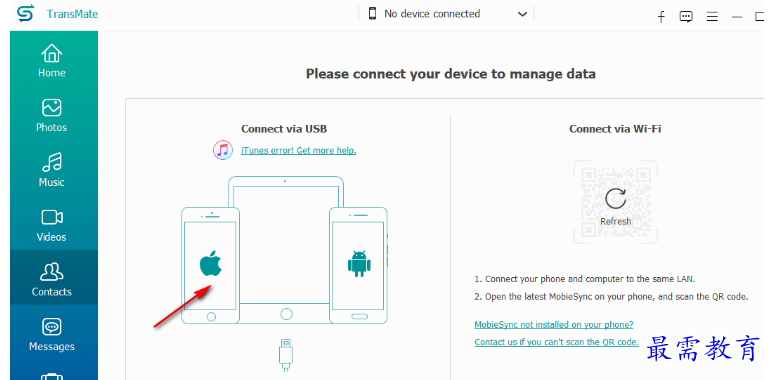768x380 pixels.
Task: Open the Music section in sidebar
Action: click(x=52, y=170)
